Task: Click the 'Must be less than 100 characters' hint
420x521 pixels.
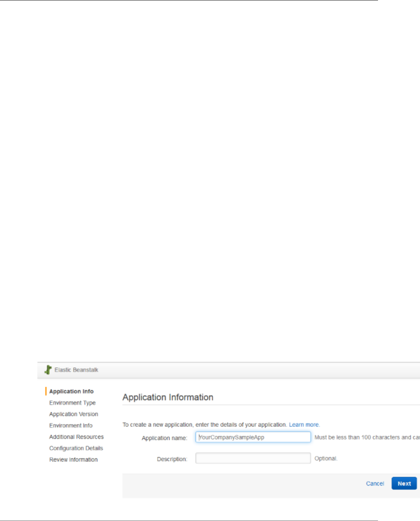Action: (367, 437)
